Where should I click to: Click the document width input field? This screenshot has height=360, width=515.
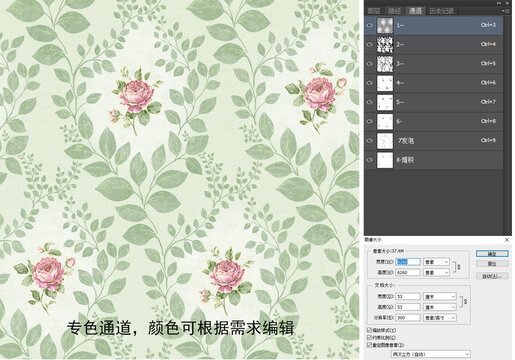point(408,296)
